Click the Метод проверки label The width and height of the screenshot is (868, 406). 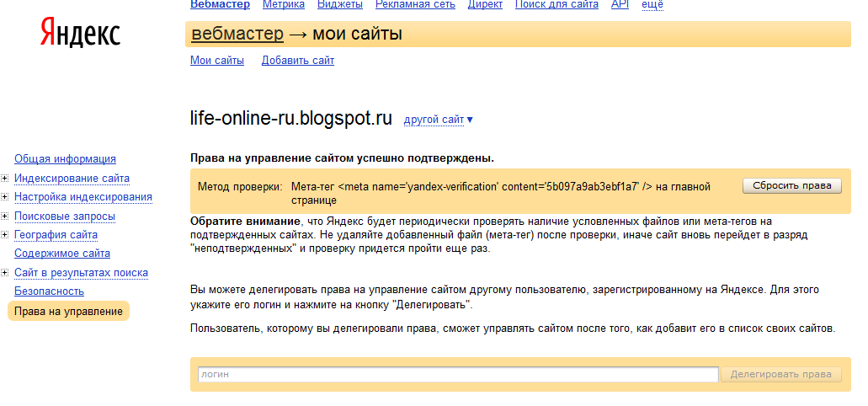pos(240,187)
